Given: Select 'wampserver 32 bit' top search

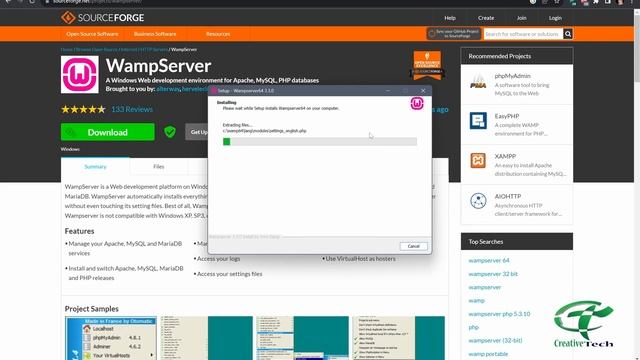Looking at the screenshot, I should [x=493, y=274].
